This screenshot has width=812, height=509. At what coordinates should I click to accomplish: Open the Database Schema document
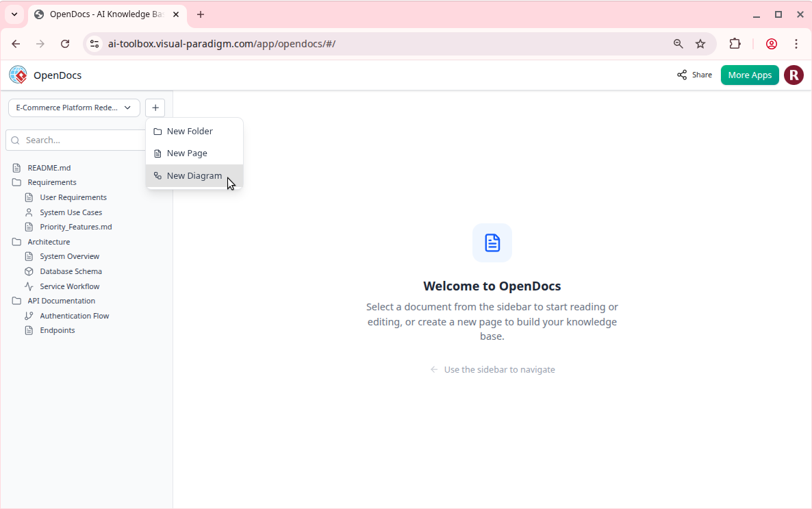click(x=71, y=271)
